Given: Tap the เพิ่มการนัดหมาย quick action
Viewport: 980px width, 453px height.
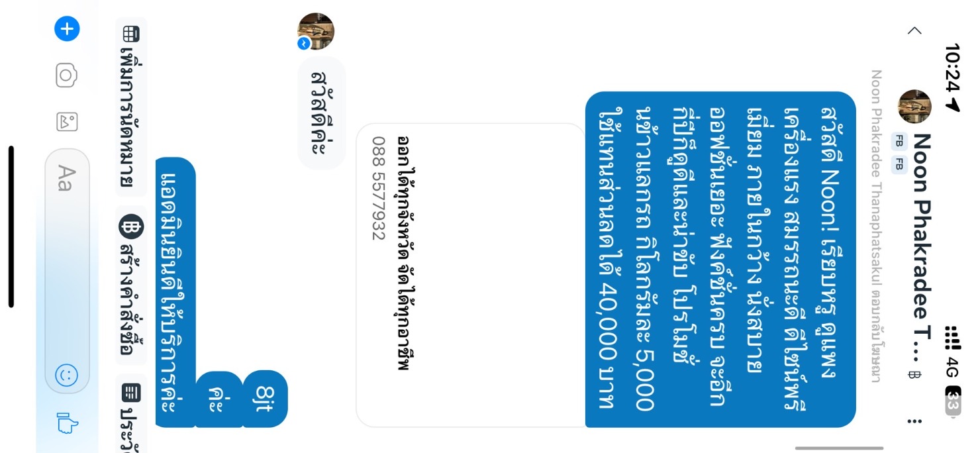Looking at the screenshot, I should click(131, 107).
